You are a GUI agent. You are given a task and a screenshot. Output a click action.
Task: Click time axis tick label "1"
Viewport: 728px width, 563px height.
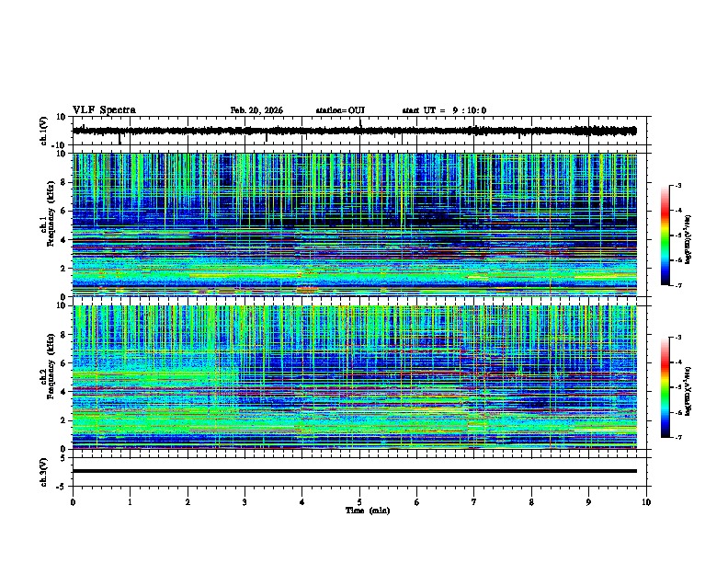pyautogui.click(x=130, y=502)
